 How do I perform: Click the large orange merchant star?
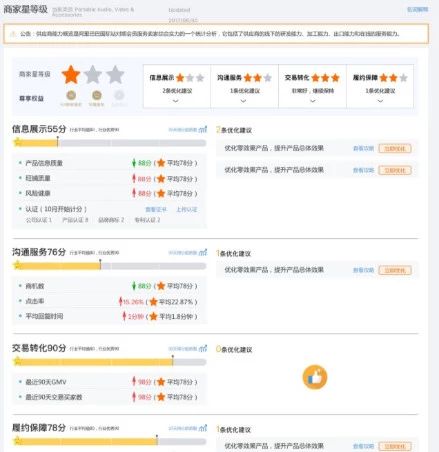pyautogui.click(x=71, y=74)
